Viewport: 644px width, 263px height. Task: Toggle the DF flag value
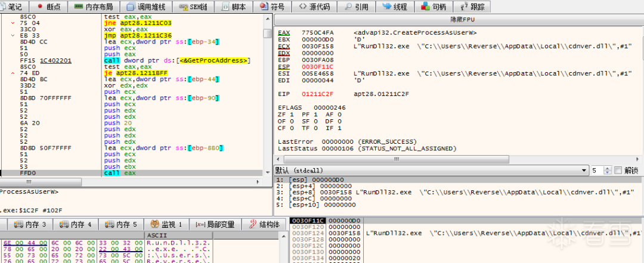coord(339,121)
